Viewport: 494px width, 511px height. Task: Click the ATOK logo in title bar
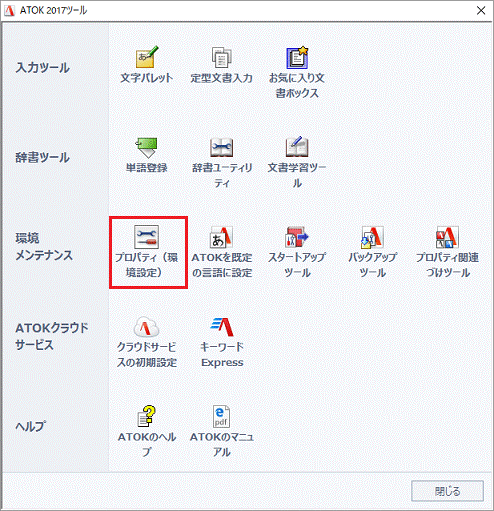(x=9, y=10)
